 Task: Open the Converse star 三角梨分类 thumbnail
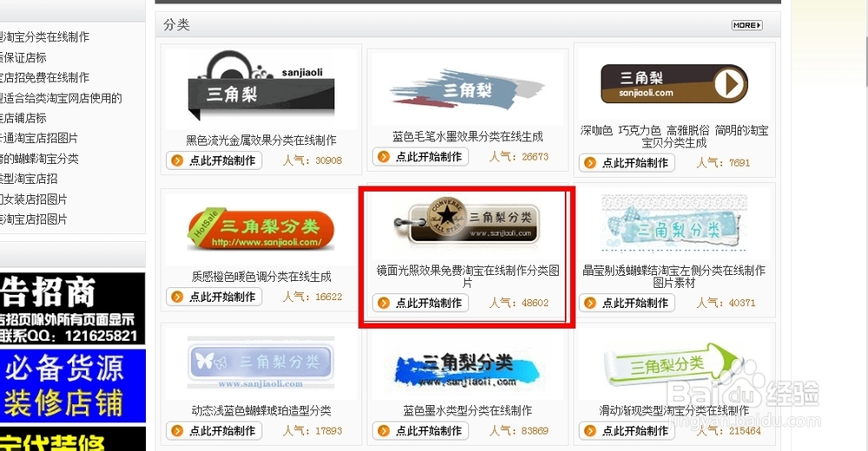point(467,222)
